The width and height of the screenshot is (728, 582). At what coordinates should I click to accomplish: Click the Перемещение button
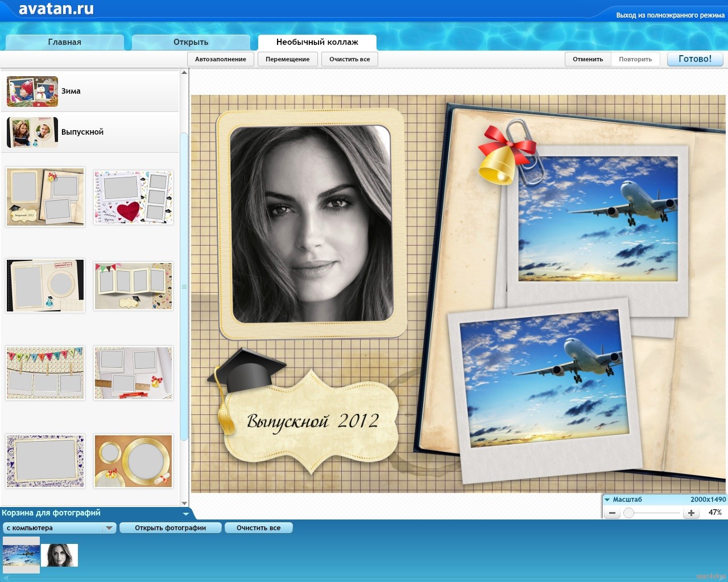tap(288, 59)
